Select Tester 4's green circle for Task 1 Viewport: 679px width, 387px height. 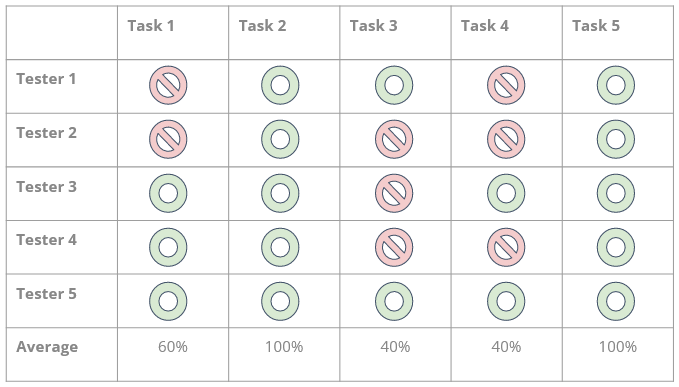pyautogui.click(x=168, y=247)
